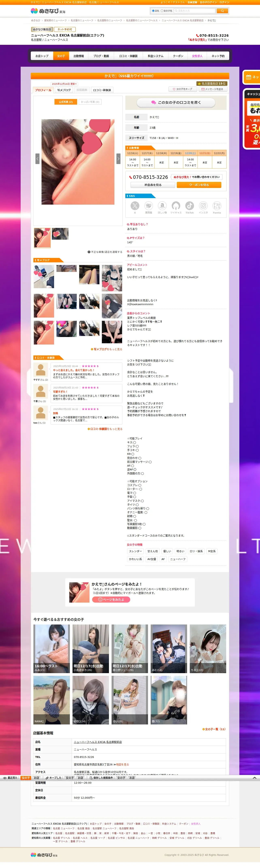The image size is (260, 868).
Task: Click 写メブログをもっと見る link
Action: point(107,349)
